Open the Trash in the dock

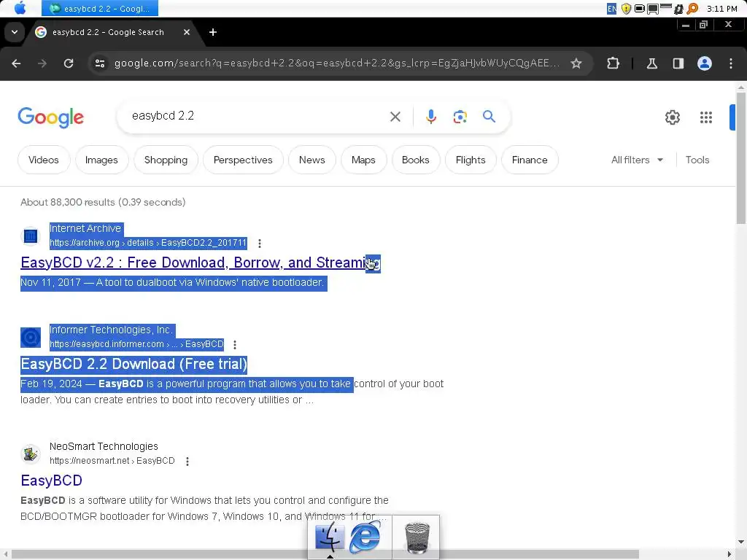417,537
